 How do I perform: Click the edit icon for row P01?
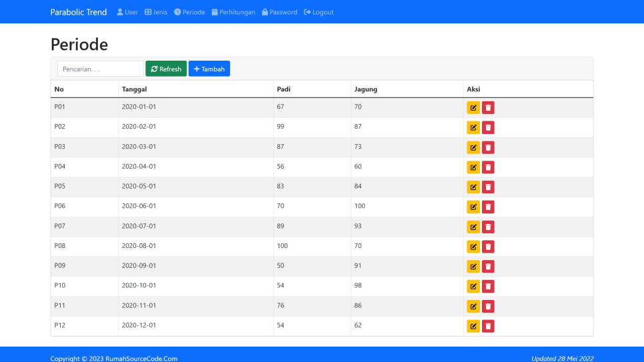coord(473,107)
